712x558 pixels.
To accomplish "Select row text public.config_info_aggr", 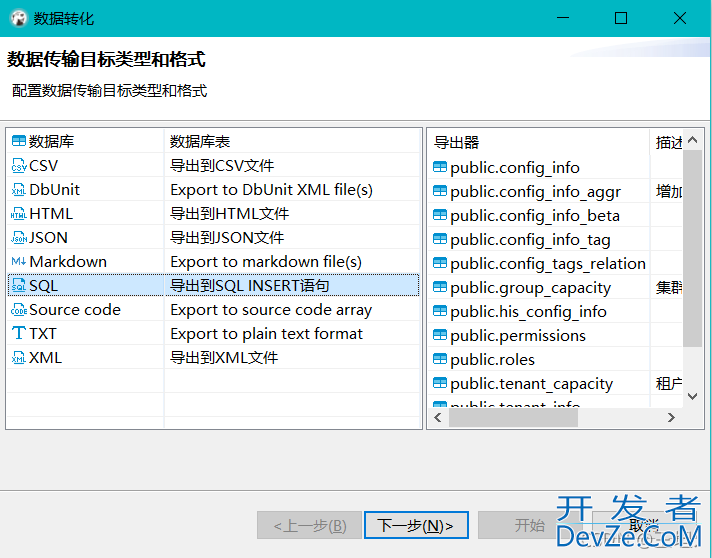I will point(535,192).
